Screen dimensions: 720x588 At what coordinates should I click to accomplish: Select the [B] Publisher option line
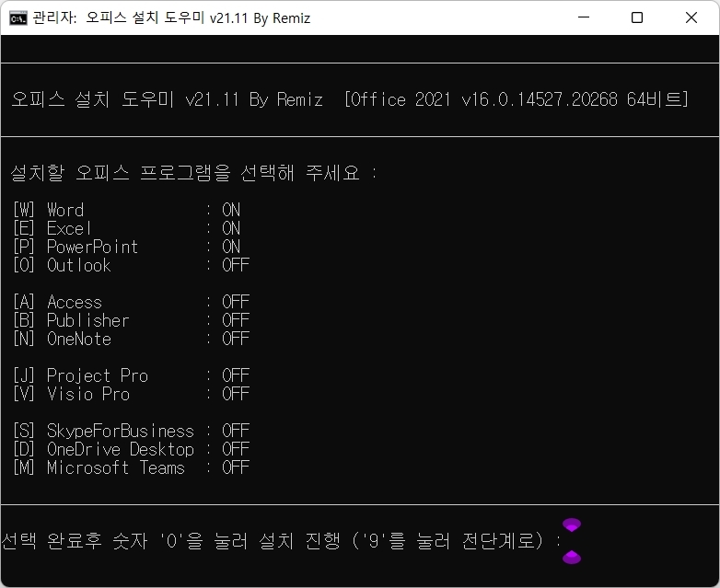[x=131, y=320]
